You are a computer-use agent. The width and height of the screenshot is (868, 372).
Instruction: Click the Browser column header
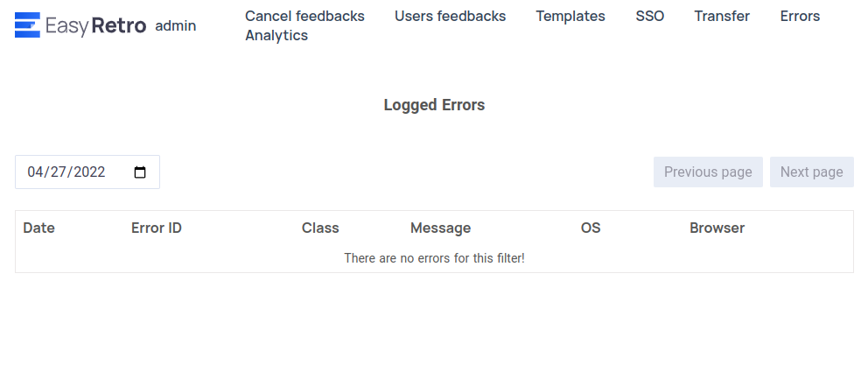click(717, 228)
